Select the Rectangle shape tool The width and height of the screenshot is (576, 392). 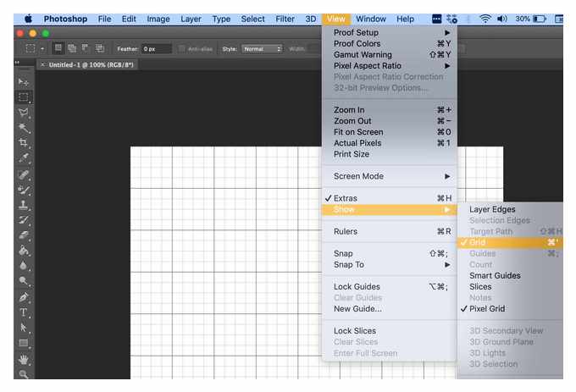coord(24,343)
